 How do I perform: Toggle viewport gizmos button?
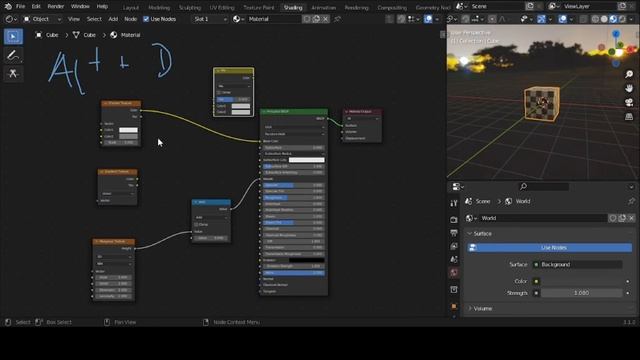pos(541,19)
